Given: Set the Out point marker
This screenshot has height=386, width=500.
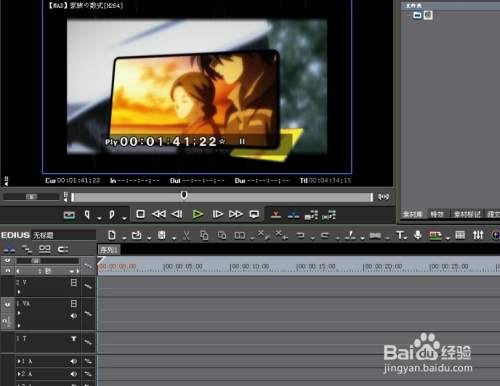Looking at the screenshot, I should click(x=112, y=215).
